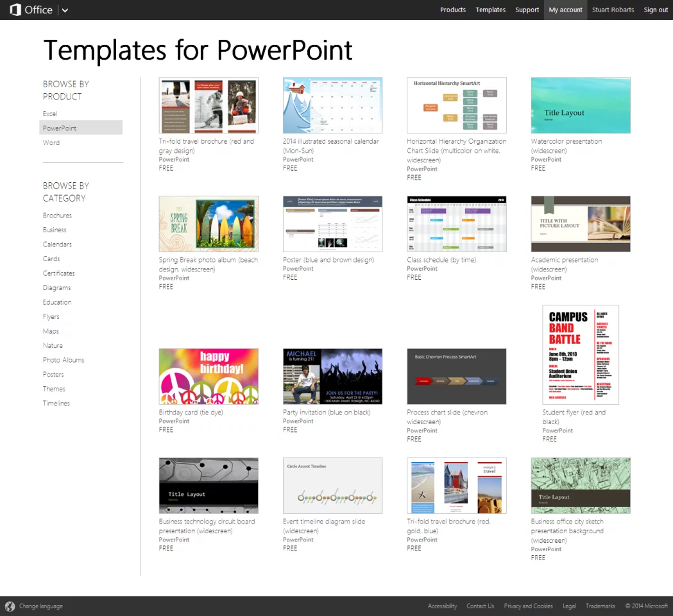Click the Privacy and Cookies link
Image resolution: width=673 pixels, height=616 pixels.
528,606
